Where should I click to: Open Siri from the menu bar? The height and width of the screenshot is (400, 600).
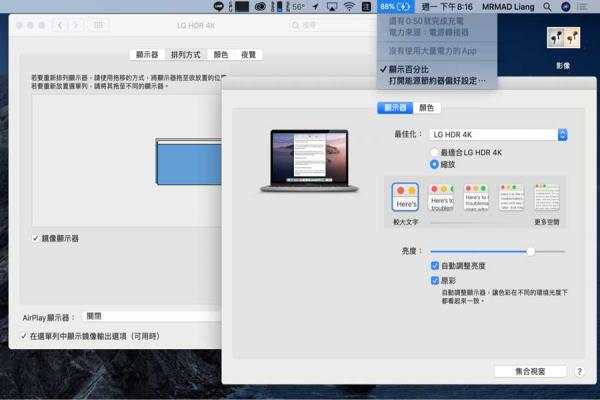point(566,7)
